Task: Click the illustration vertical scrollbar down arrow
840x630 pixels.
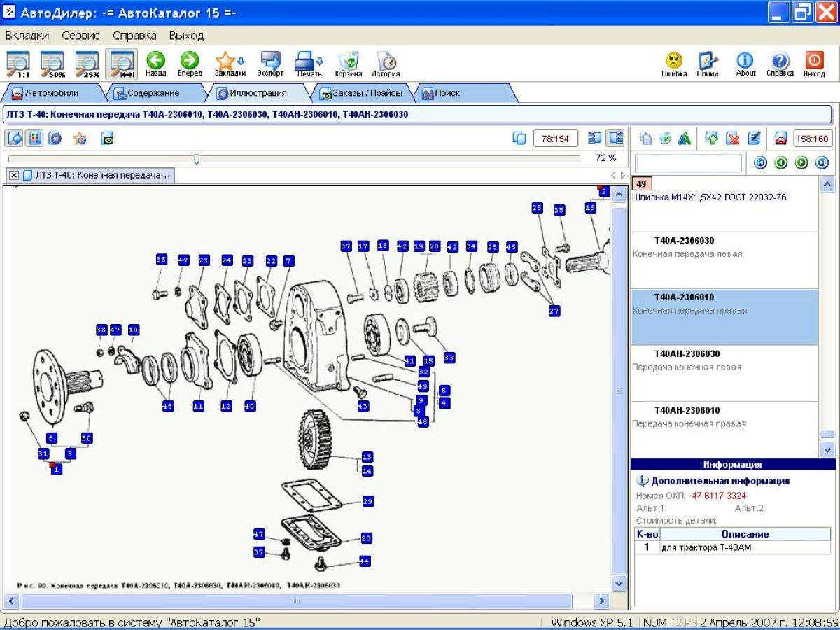Action: (619, 583)
